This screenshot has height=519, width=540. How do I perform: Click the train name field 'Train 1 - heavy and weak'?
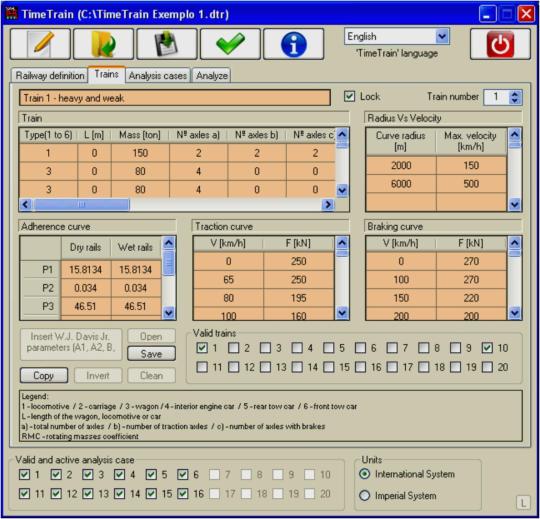pos(175,98)
